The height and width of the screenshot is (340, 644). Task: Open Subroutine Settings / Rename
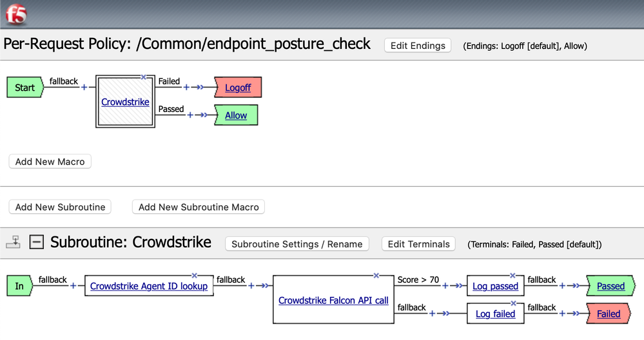click(x=297, y=244)
